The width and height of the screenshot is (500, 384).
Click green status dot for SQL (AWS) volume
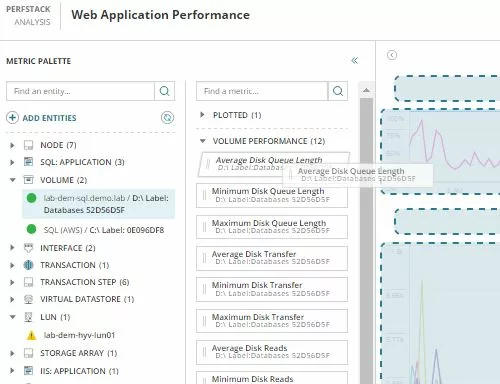pyautogui.click(x=31, y=229)
